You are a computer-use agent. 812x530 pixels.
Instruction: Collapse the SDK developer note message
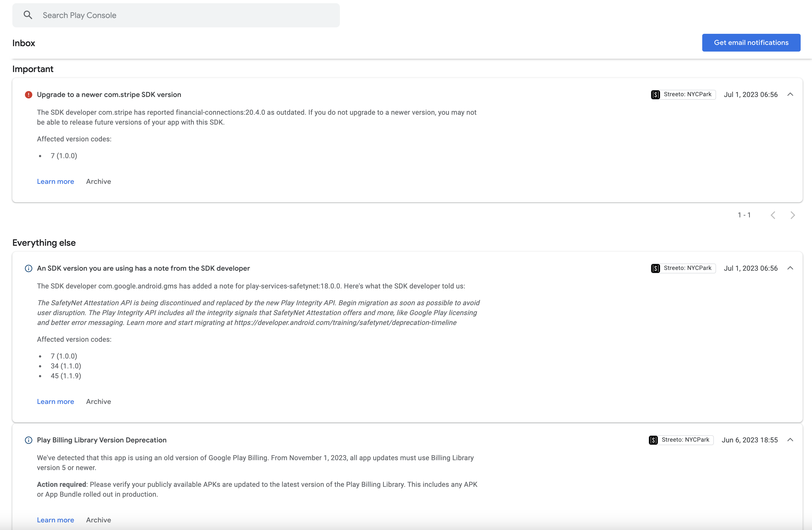pos(791,268)
